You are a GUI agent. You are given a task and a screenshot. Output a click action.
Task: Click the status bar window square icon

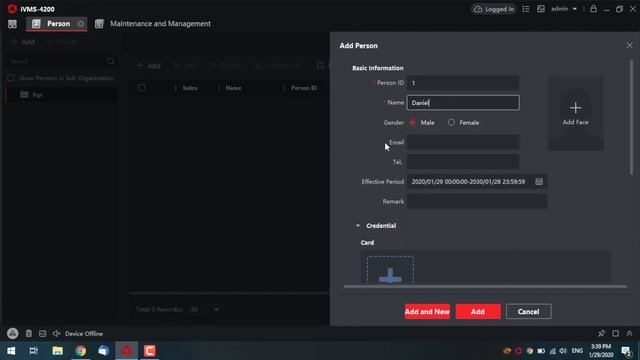point(616,333)
